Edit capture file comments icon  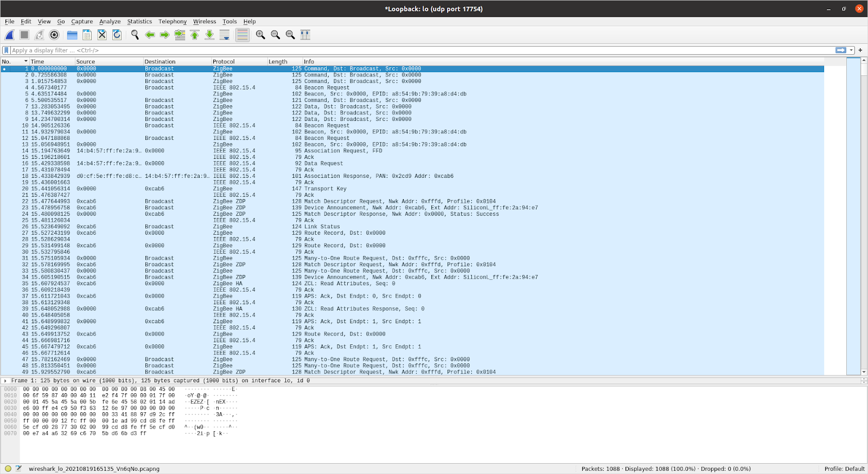[18, 469]
